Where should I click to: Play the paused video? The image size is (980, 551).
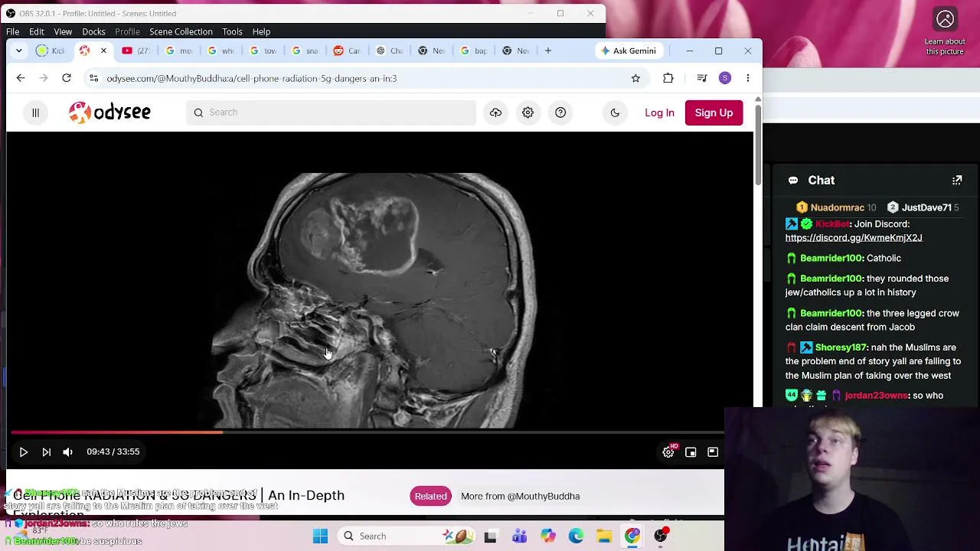click(x=24, y=452)
